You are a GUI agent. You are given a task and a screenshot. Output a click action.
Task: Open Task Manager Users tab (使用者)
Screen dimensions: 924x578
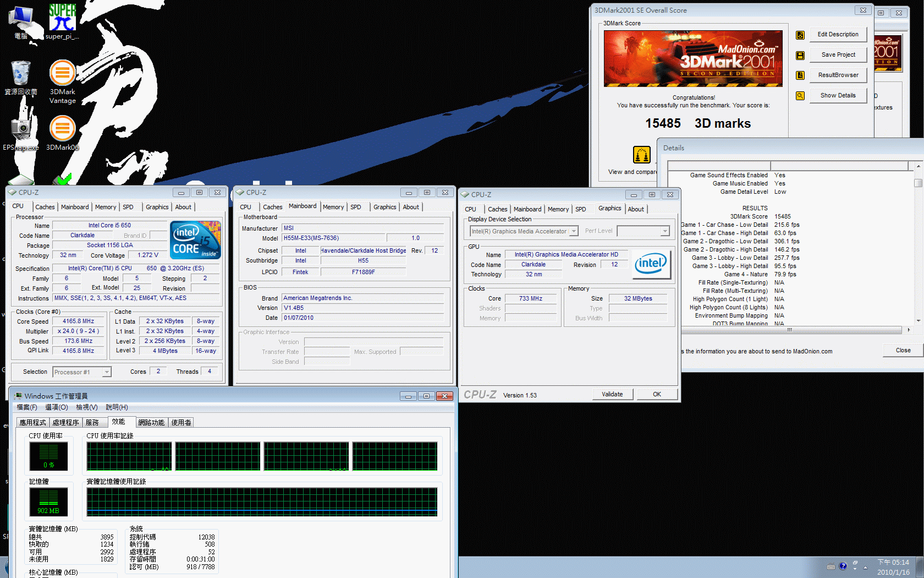pos(181,423)
